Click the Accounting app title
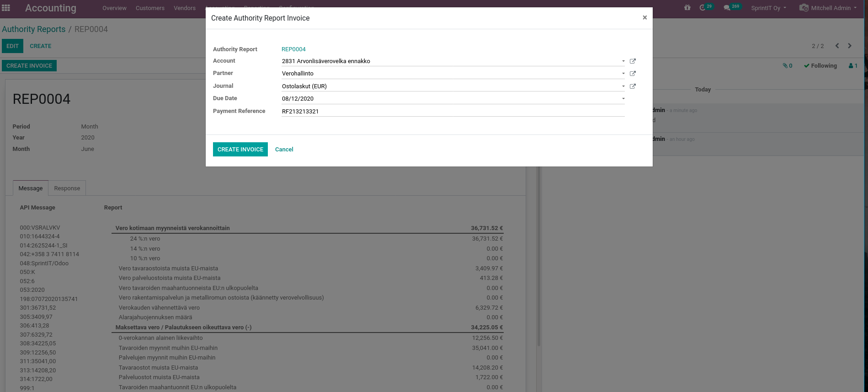The width and height of the screenshot is (868, 392). point(51,8)
